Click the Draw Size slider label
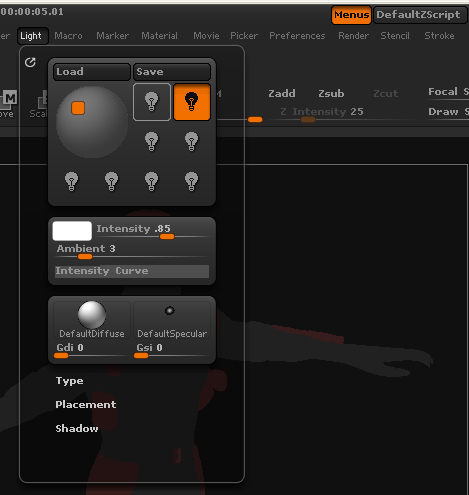The width and height of the screenshot is (469, 495). point(448,112)
